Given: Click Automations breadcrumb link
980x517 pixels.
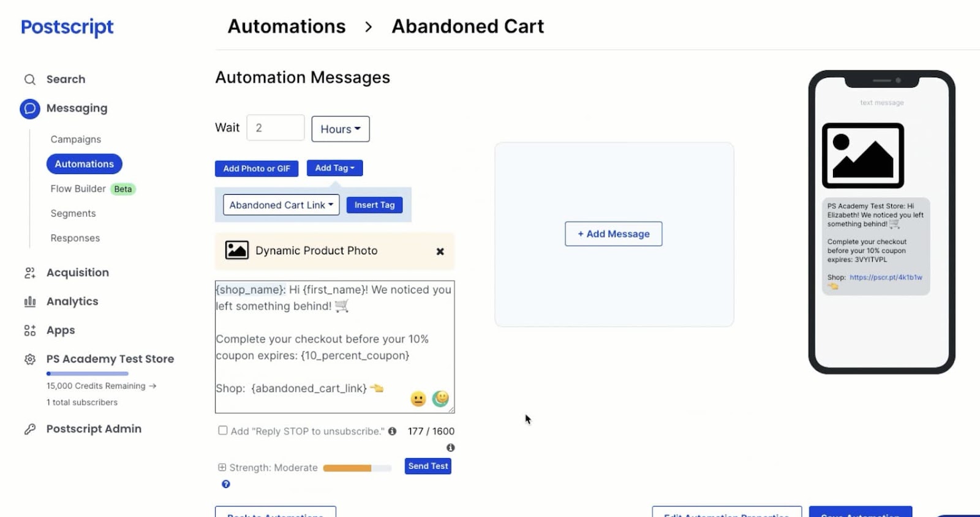Looking at the screenshot, I should (287, 26).
